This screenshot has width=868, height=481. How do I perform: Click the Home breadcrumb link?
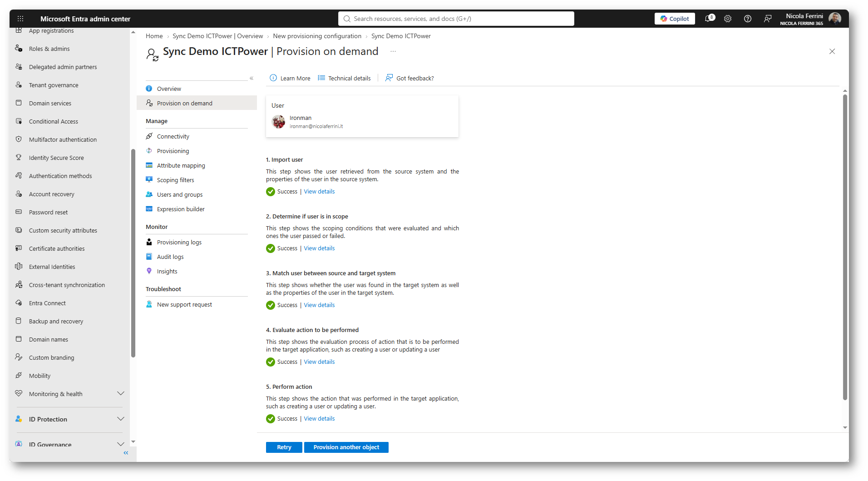click(x=154, y=36)
